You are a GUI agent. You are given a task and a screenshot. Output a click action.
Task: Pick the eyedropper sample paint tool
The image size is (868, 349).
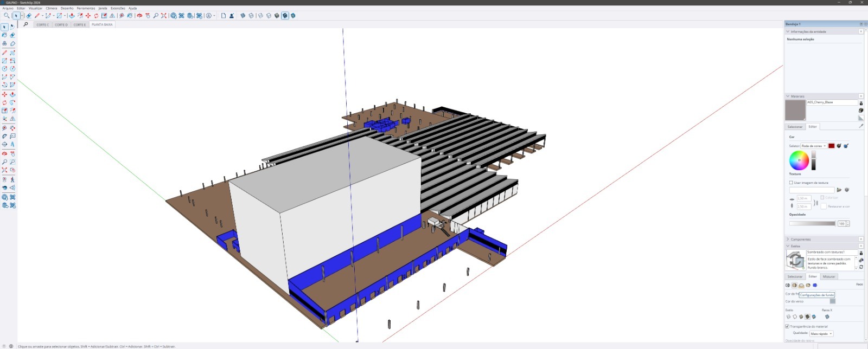click(x=860, y=126)
